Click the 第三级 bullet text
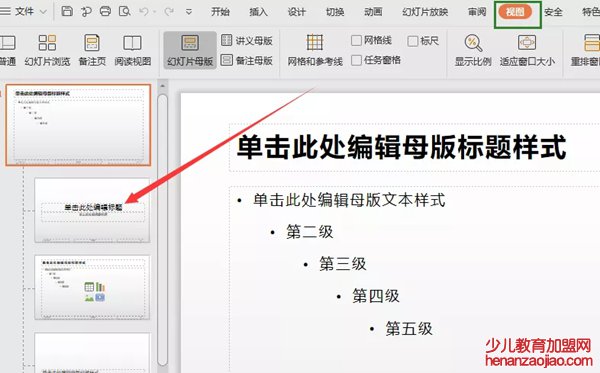This screenshot has height=373, width=600. pyautogui.click(x=343, y=264)
